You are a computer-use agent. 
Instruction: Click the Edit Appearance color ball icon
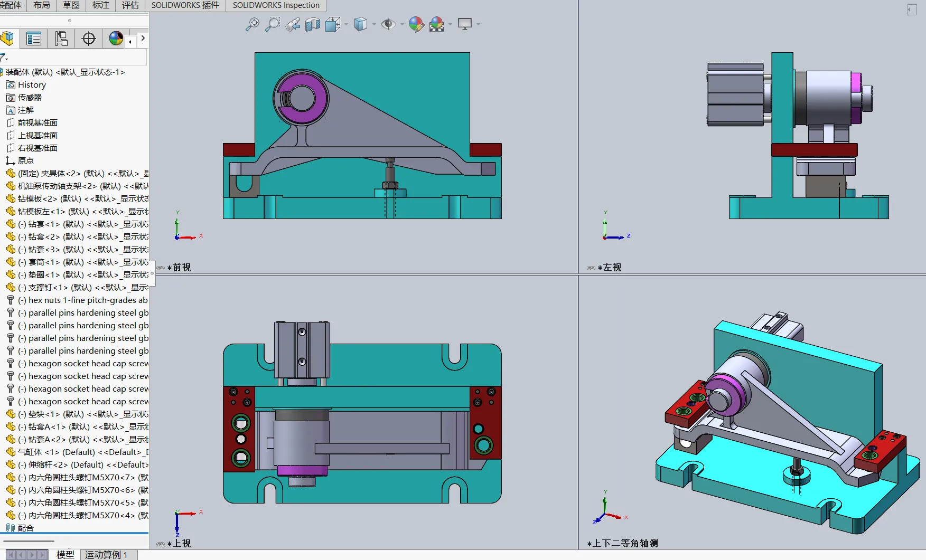click(416, 24)
